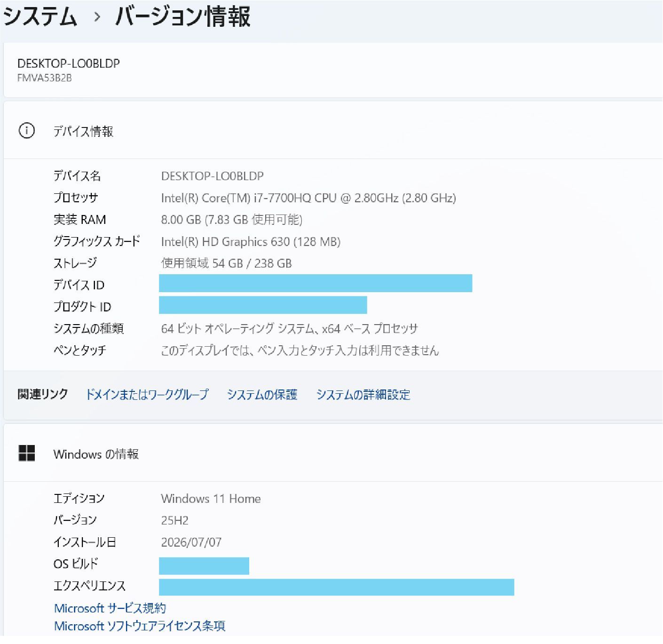Click the 実装 RAM label
The image size is (663, 644).
click(x=80, y=220)
